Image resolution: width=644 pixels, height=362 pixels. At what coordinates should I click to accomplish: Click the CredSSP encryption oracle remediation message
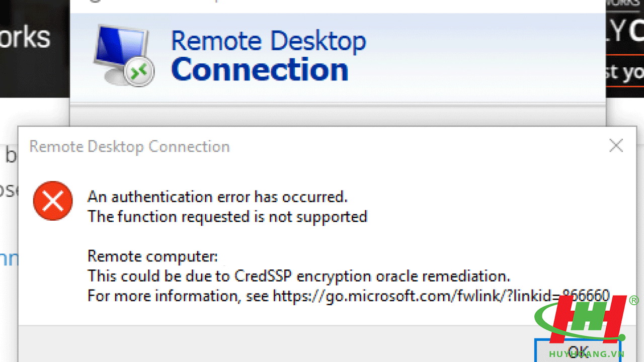point(299,276)
